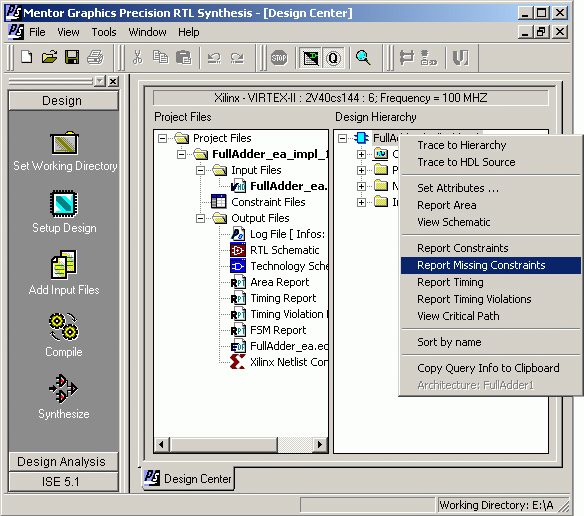Click the Undo toolbar icon
Viewport: 584px width, 516px height.
[214, 58]
